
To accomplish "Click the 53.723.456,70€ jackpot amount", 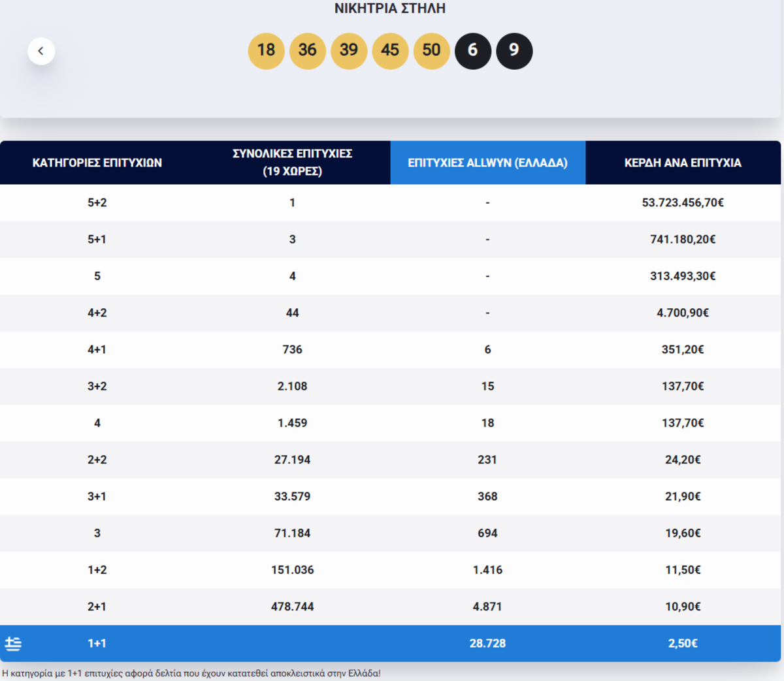I will click(x=683, y=202).
